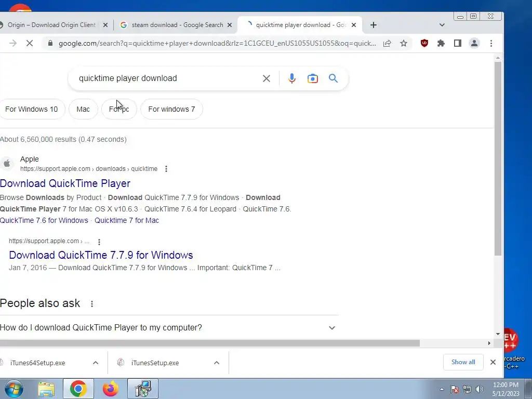532x399 pixels.
Task: Close the steam download tab
Action: [229, 25]
